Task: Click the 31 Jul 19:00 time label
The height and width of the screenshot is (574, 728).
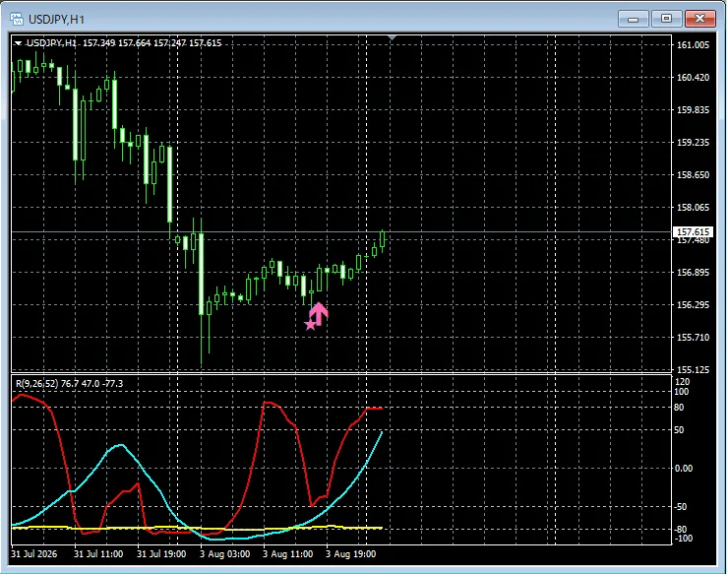Action: 161,554
